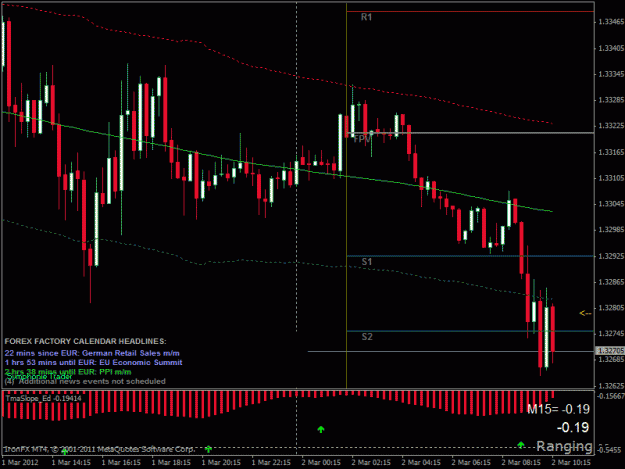Click the 1 Mar 22:15 time axis label
Screen dimensions: 625x469
click(x=271, y=463)
